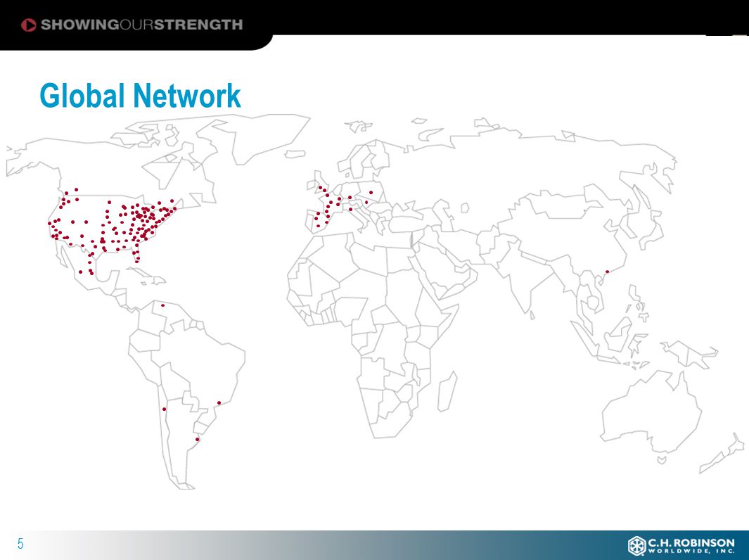Viewport: 749px width, 560px height.
Task: Click the red location dot in Hong Kong
Action: click(x=607, y=272)
